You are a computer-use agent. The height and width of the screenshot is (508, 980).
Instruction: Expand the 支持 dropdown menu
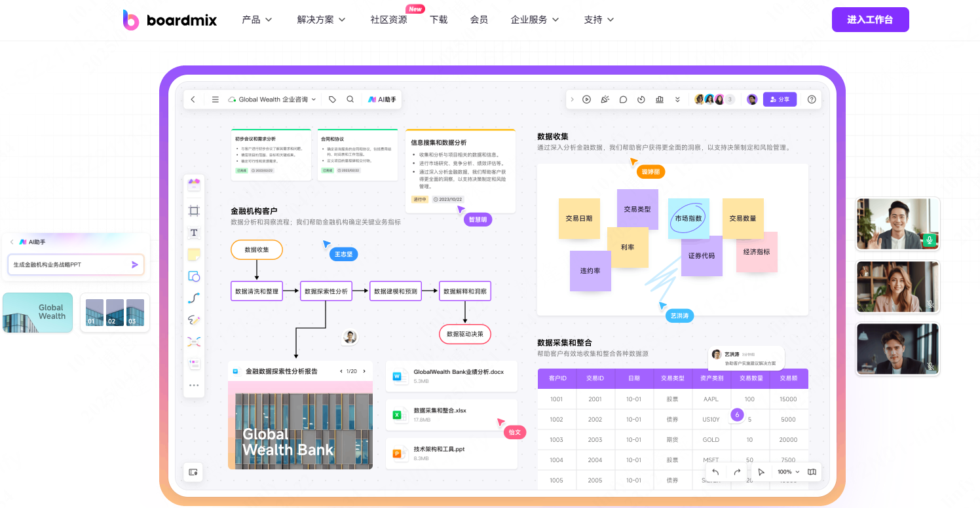pos(599,20)
